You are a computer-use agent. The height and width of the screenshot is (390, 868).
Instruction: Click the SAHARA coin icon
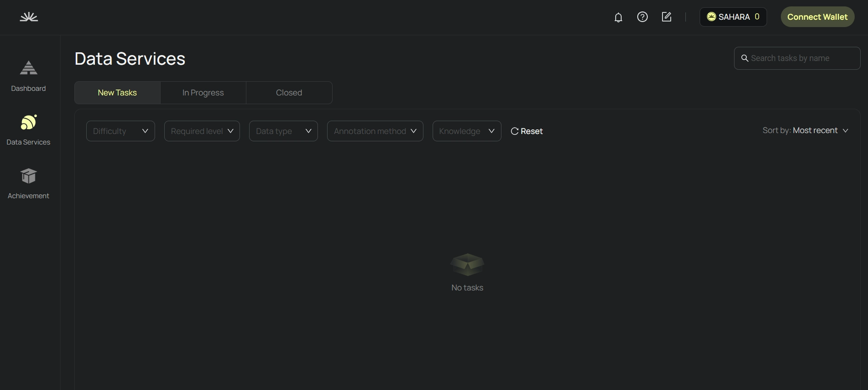point(712,17)
